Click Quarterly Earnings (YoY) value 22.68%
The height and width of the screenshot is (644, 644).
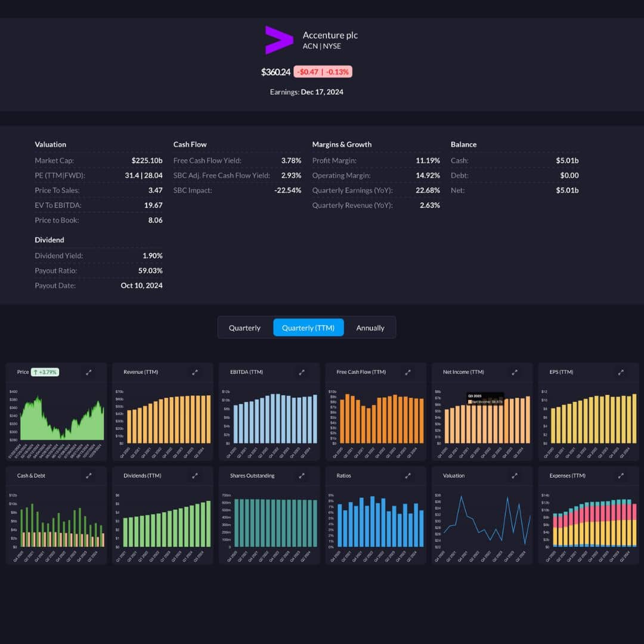428,190
